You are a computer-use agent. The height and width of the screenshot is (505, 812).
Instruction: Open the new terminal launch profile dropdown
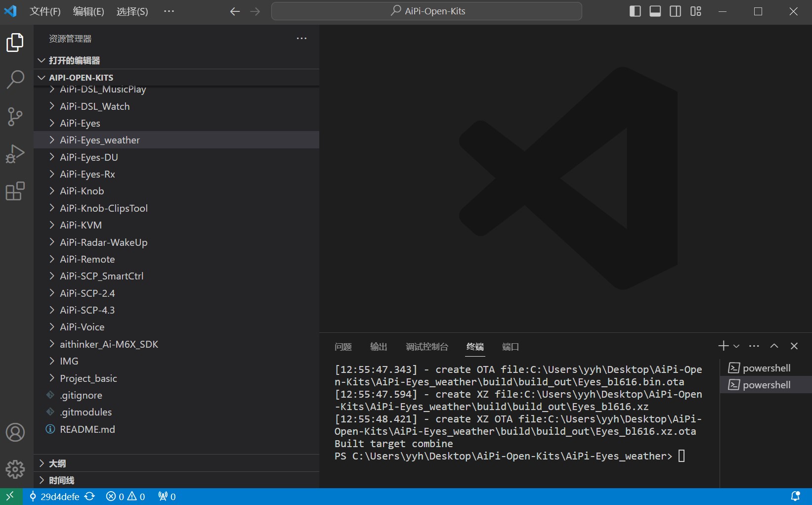point(736,346)
